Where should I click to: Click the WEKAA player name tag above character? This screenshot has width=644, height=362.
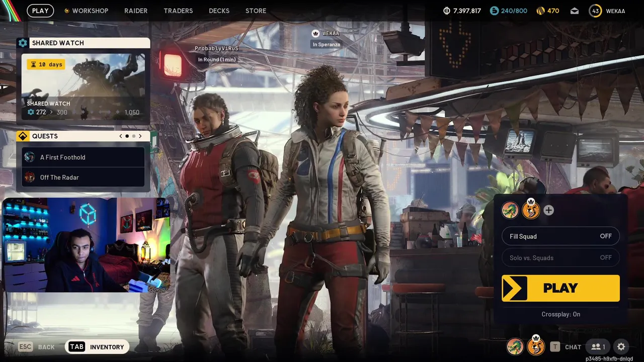click(331, 33)
